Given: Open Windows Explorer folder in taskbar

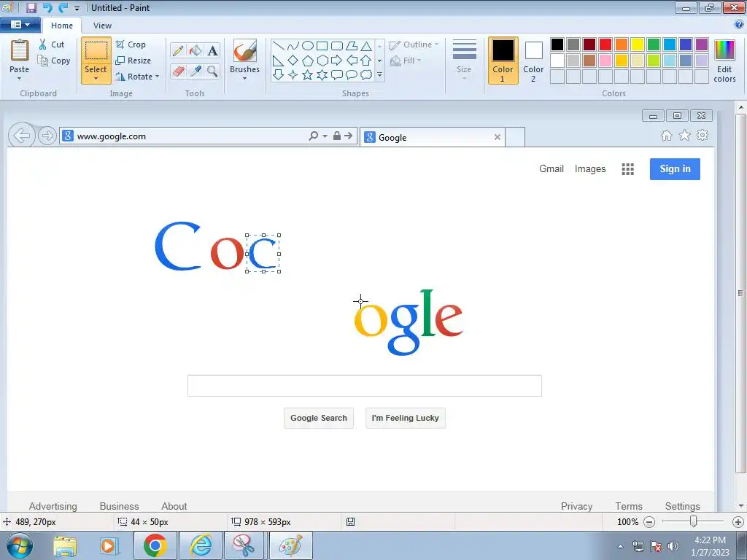Looking at the screenshot, I should [x=65, y=545].
